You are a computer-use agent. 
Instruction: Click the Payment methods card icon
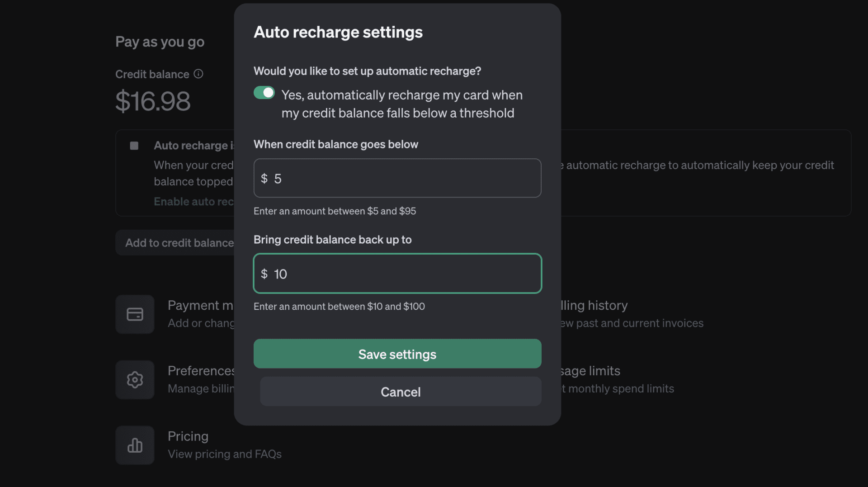(x=135, y=314)
